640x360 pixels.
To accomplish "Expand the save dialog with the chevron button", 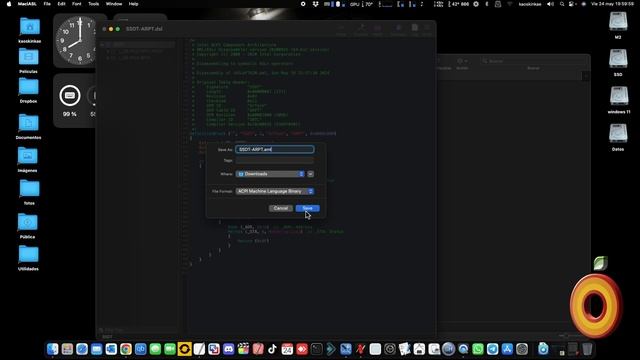I will pyautogui.click(x=310, y=174).
